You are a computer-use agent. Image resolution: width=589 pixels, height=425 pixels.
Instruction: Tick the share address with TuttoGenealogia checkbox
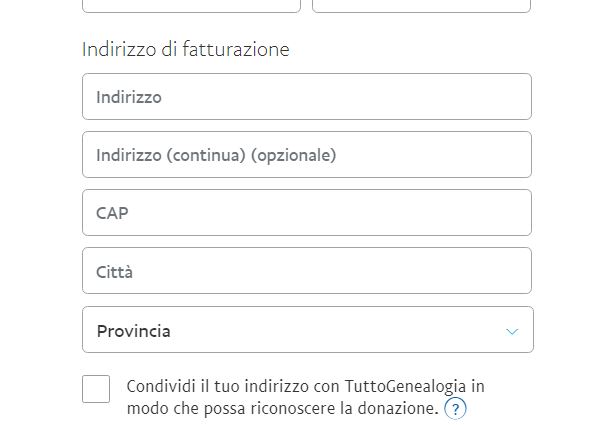click(96, 389)
